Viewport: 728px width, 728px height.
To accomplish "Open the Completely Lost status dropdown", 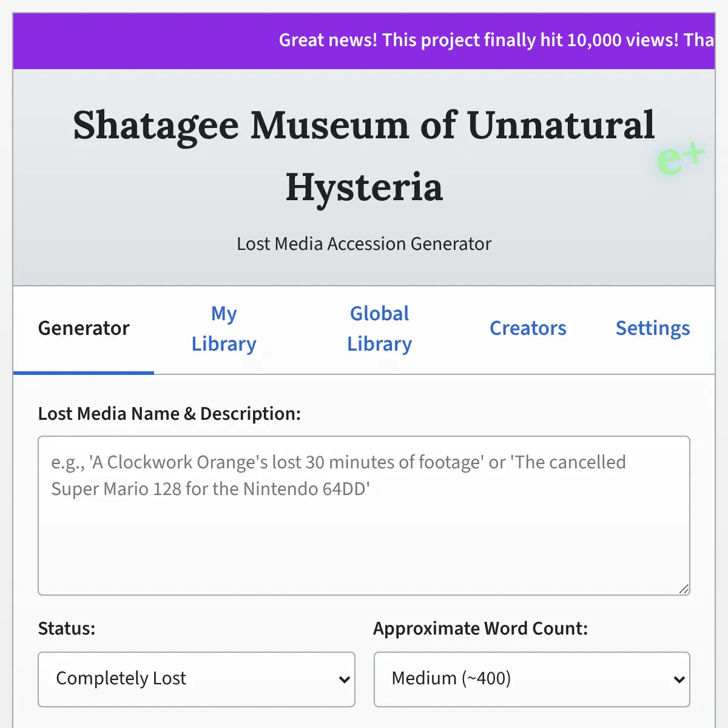I will click(x=197, y=679).
